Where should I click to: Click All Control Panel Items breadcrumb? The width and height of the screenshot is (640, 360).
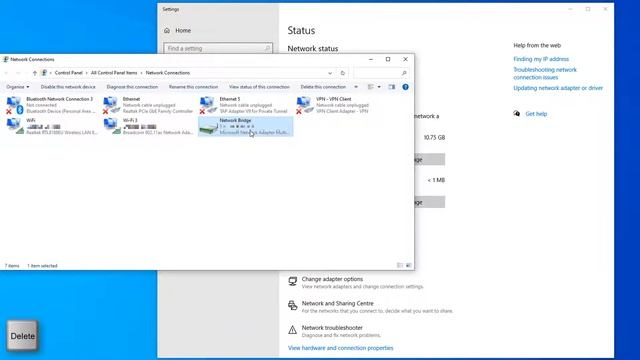click(x=114, y=73)
